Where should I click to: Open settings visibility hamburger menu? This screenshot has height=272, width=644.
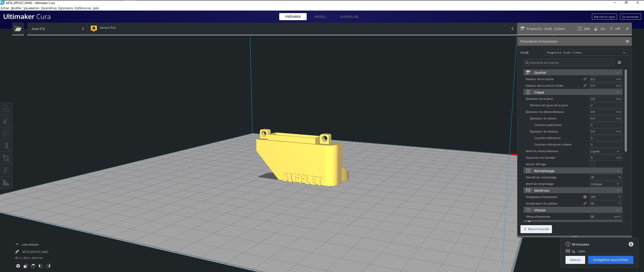pyautogui.click(x=619, y=62)
